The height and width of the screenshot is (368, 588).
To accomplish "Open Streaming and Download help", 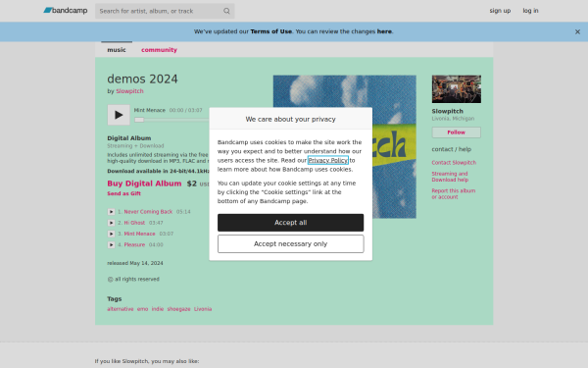I will tap(450, 177).
